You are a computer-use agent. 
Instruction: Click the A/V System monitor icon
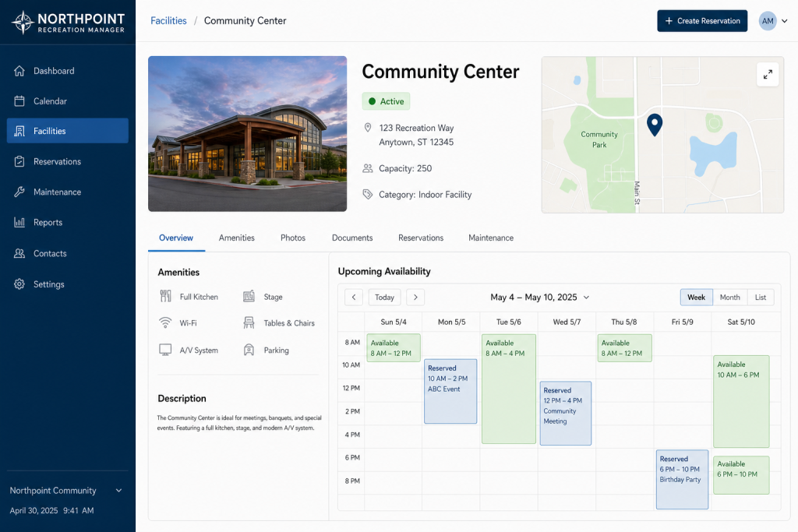[165, 350]
